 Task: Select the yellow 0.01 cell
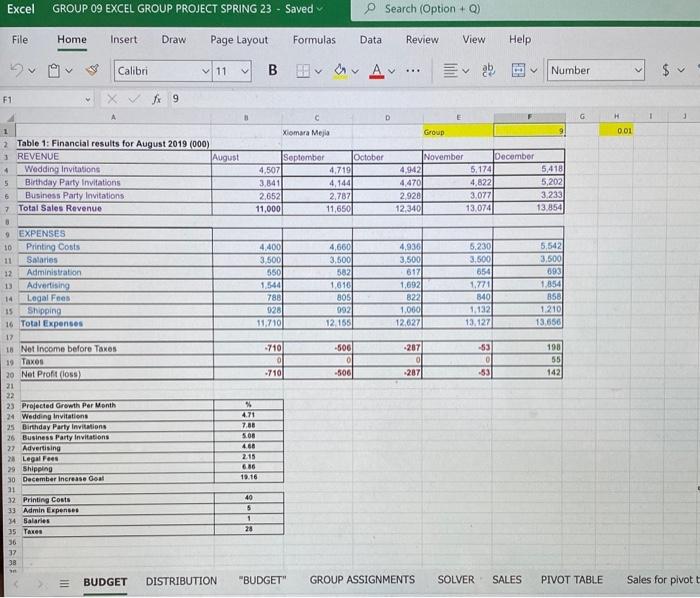coord(616,131)
